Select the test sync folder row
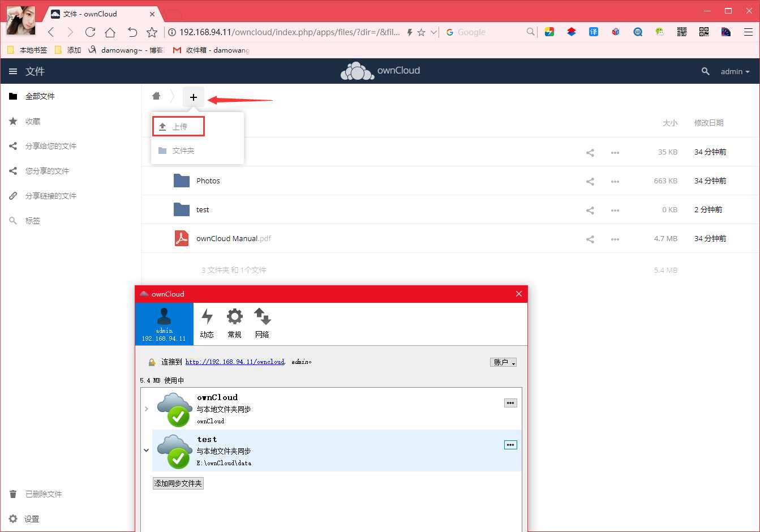This screenshot has height=532, width=760. point(337,451)
